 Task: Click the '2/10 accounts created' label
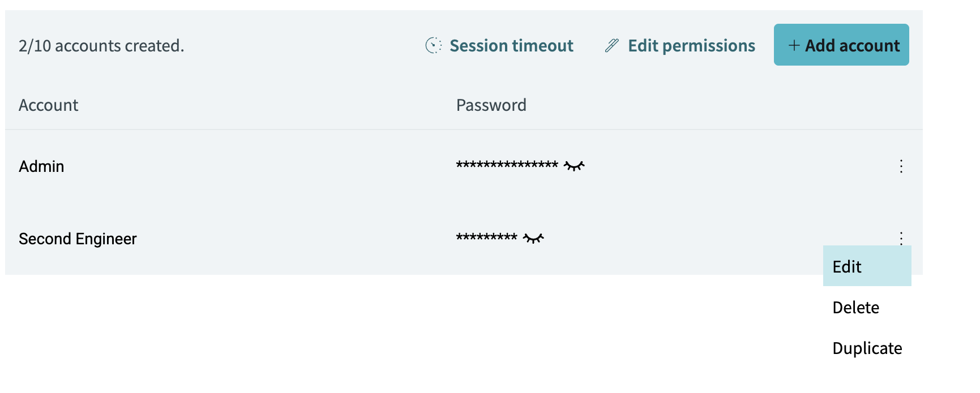point(101,45)
